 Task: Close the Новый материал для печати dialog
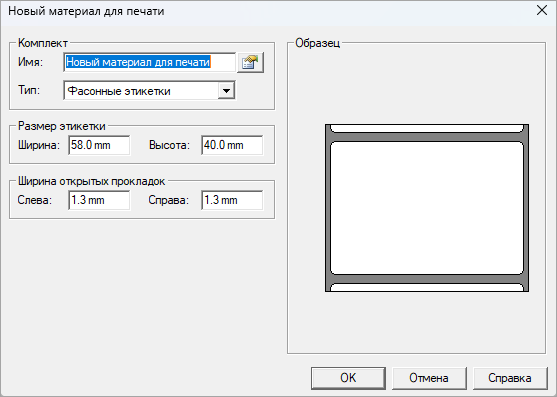click(542, 10)
